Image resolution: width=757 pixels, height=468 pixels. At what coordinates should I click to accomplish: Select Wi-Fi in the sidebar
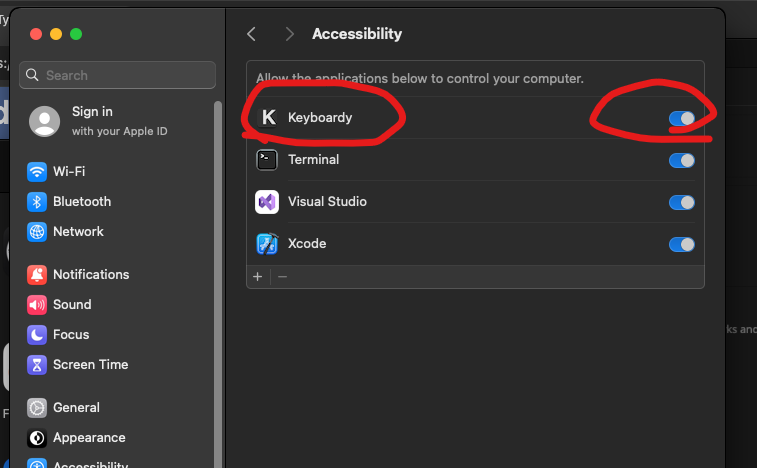(x=69, y=171)
